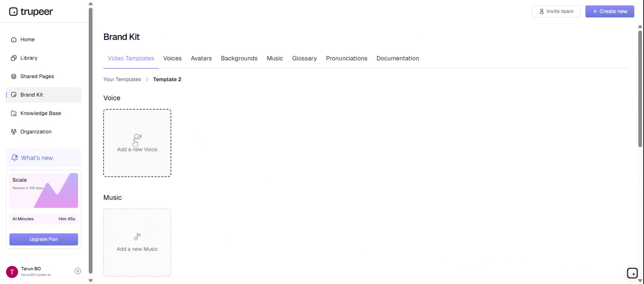Image resolution: width=644 pixels, height=284 pixels.
Task: Click the Knowledge Base folder icon
Action: pyautogui.click(x=14, y=113)
